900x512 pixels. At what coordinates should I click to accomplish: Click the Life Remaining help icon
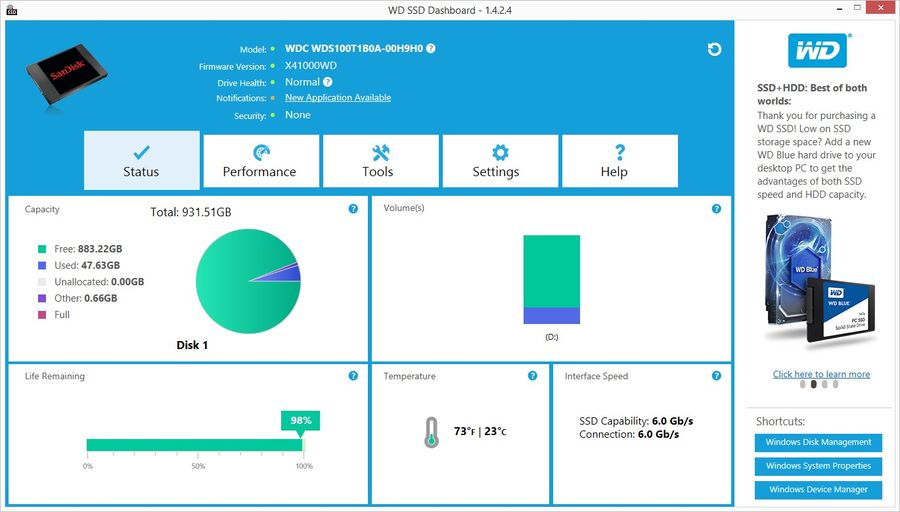[353, 376]
